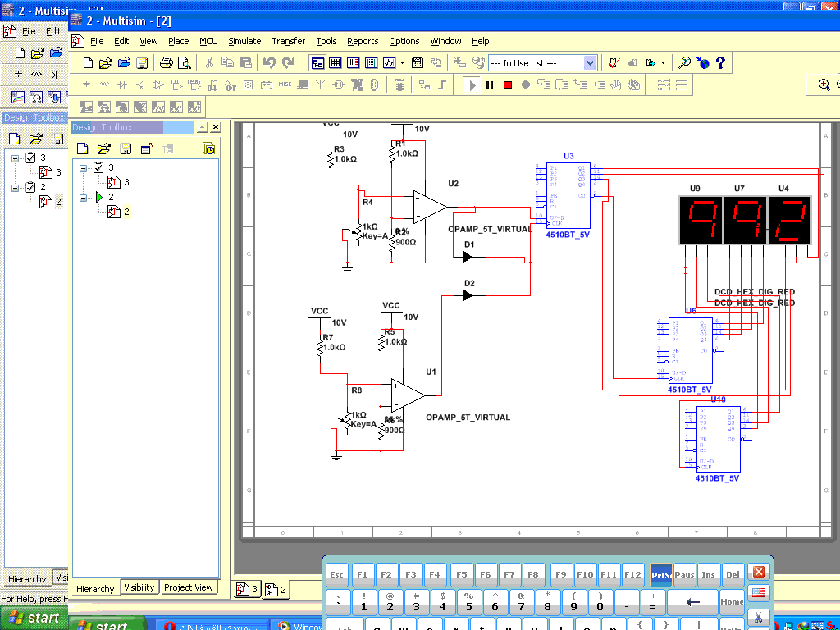Open the MISC components group
840x630 pixels.
pos(285,84)
